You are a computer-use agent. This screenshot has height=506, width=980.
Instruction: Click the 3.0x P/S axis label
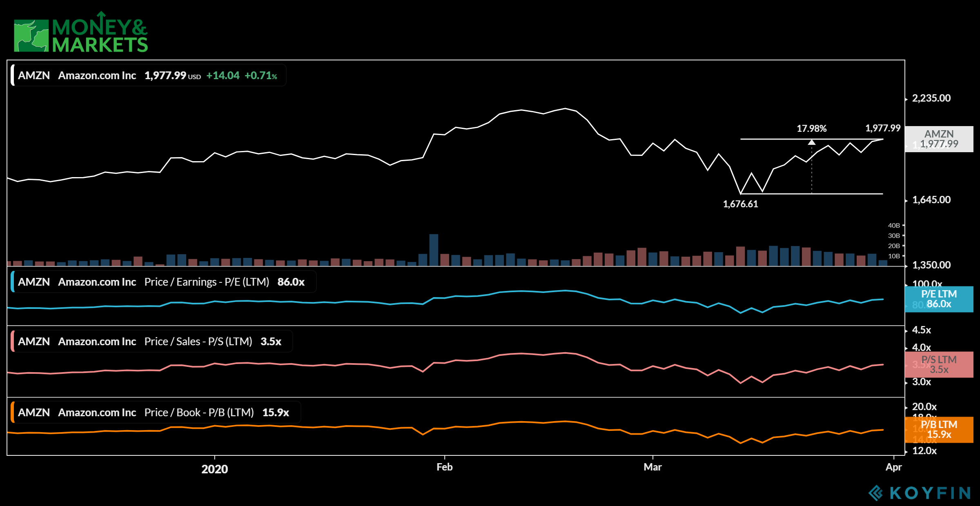[922, 382]
